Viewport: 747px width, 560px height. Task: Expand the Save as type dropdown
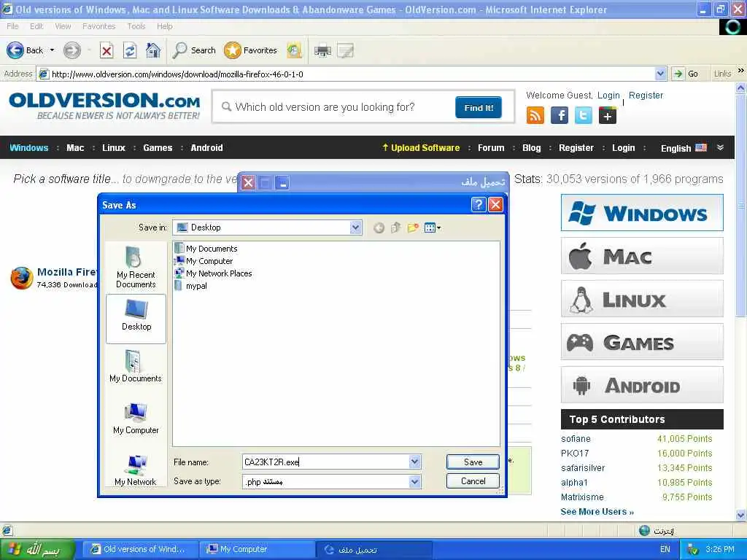[x=414, y=481]
